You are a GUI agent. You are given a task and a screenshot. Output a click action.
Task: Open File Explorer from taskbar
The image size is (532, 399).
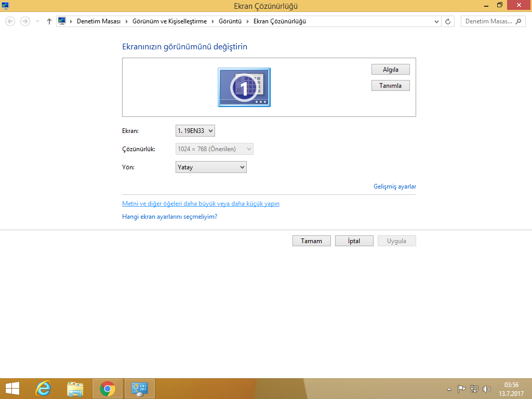tap(75, 389)
